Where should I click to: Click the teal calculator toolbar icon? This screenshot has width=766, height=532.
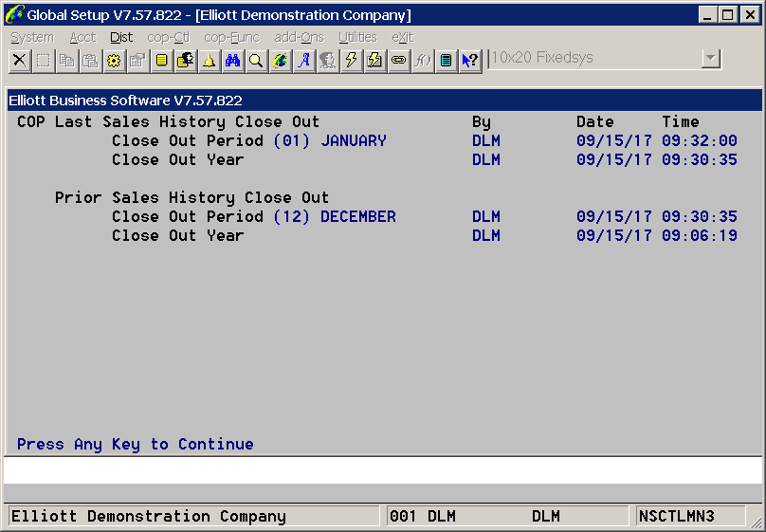point(446,61)
